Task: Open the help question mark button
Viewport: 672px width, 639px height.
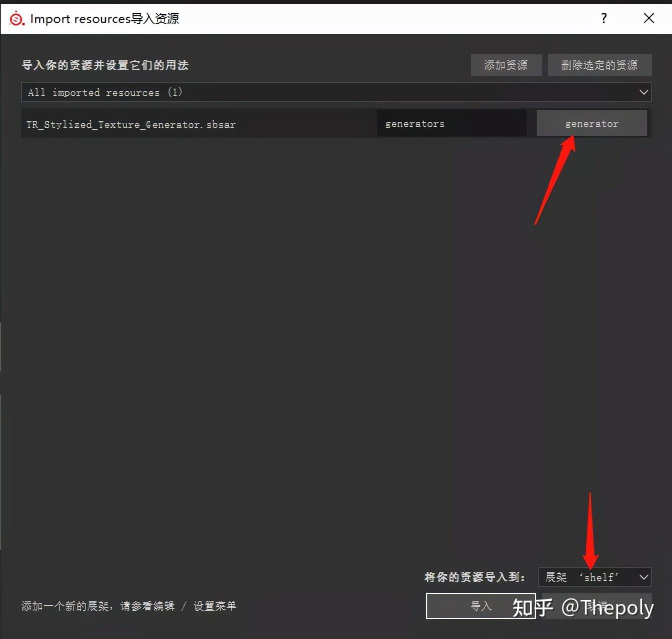Action: click(604, 18)
